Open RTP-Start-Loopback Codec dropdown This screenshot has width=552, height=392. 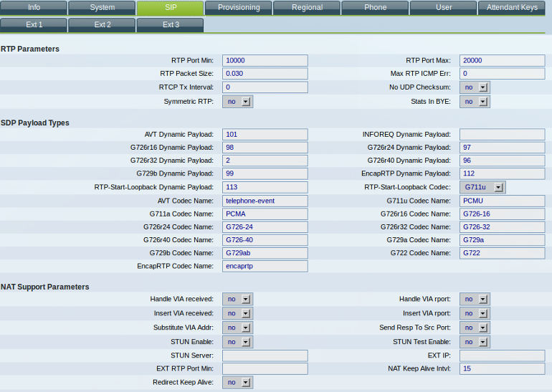482,187
